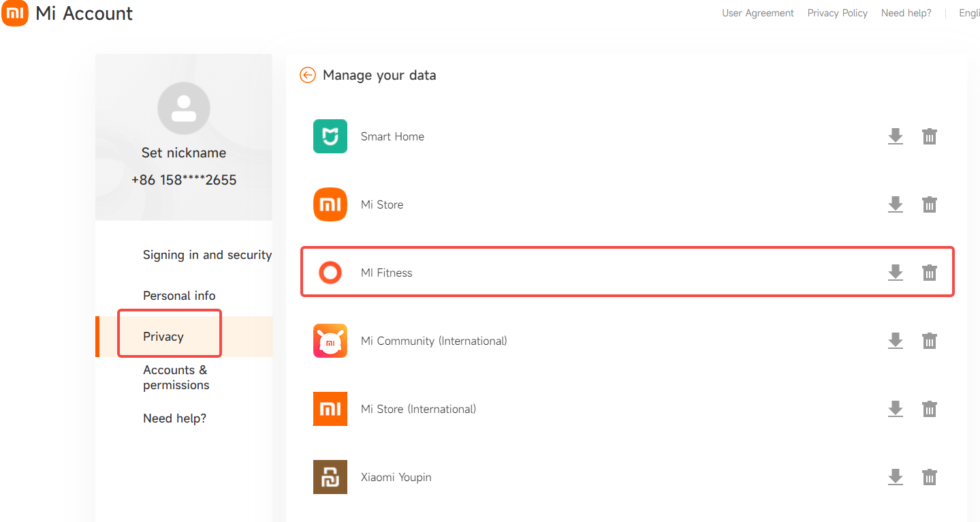This screenshot has width=980, height=522.
Task: Click Set nickname under the avatar
Action: [183, 153]
